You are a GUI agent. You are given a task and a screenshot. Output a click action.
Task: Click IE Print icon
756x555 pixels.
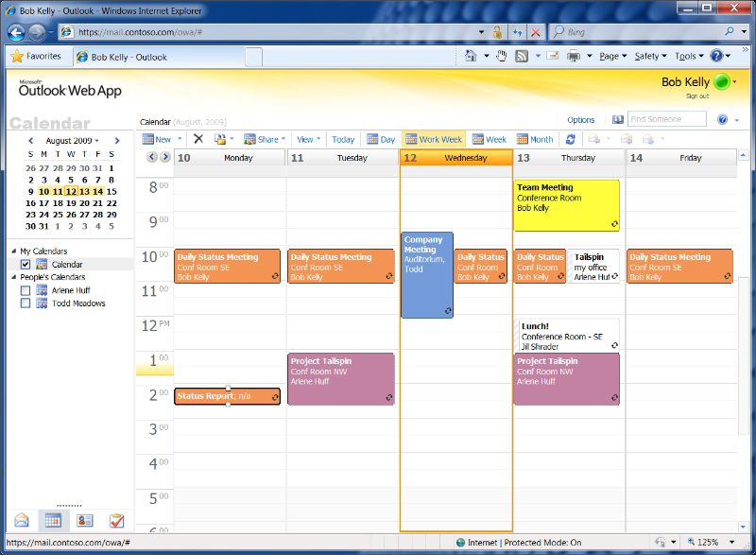[574, 57]
